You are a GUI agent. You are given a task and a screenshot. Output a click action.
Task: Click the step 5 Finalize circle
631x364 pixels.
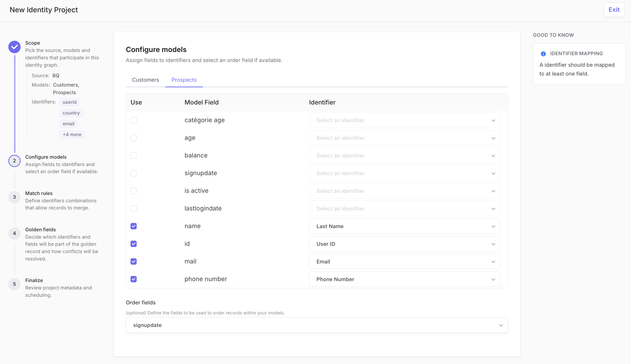[x=14, y=284]
